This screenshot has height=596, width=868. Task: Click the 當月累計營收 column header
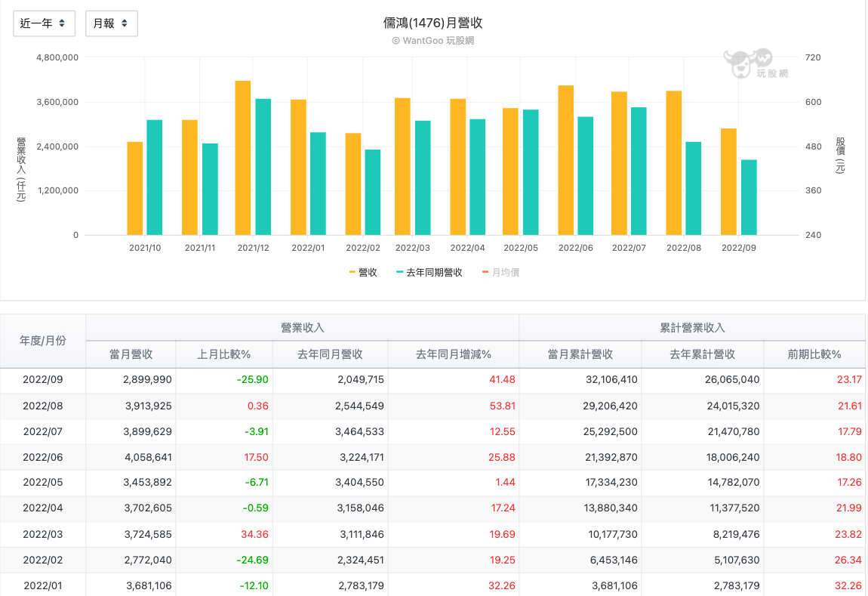point(580,354)
